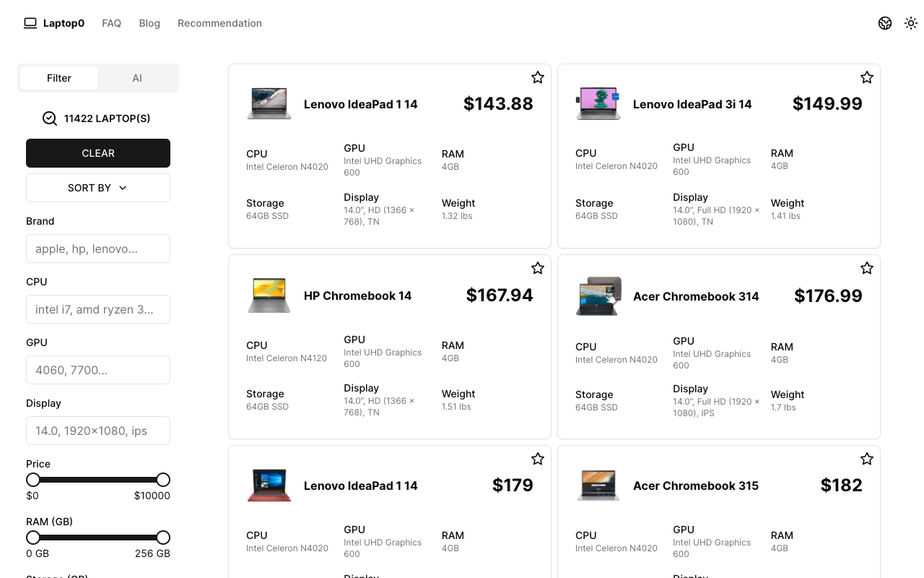Open the Recommendation page
Viewport: 924px width, 578px height.
click(219, 23)
